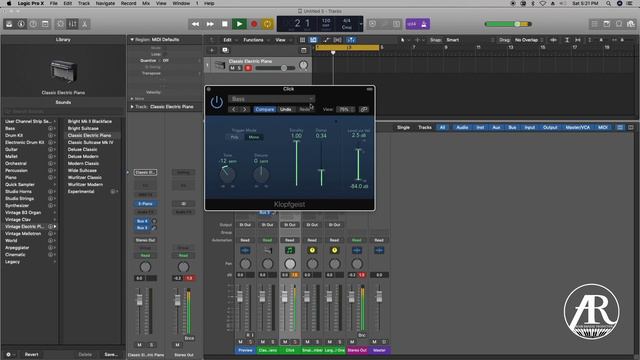
Task: Select the Single mixer view
Action: 403,127
